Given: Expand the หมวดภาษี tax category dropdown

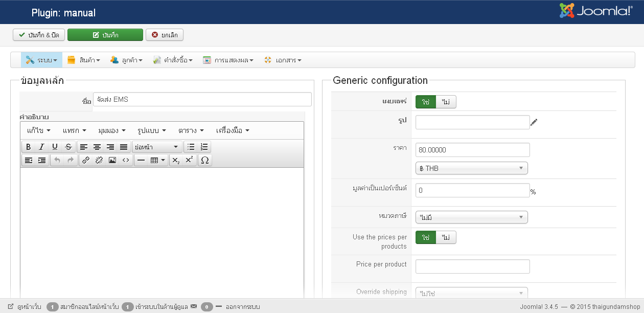Looking at the screenshot, I should click(x=471, y=217).
